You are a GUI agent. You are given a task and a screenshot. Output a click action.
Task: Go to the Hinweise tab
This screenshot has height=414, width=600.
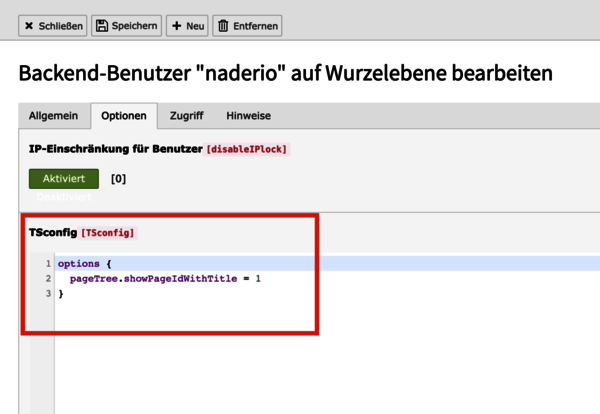(x=248, y=116)
